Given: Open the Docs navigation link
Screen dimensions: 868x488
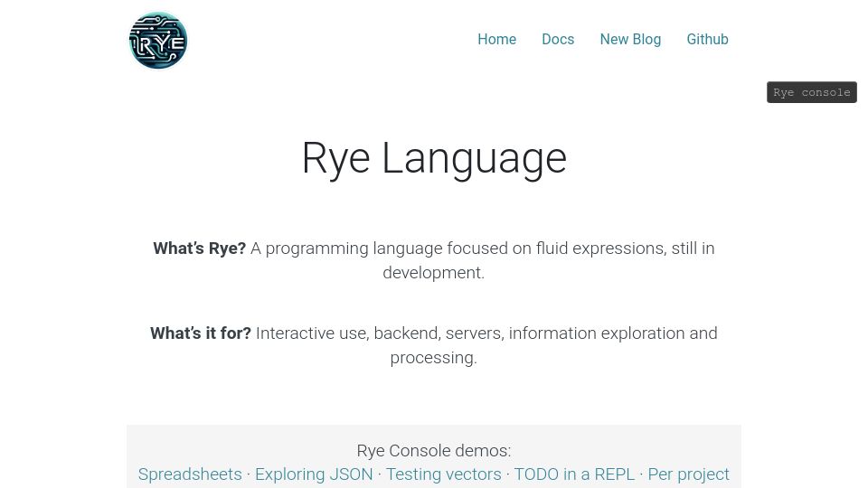Looking at the screenshot, I should [x=558, y=39].
